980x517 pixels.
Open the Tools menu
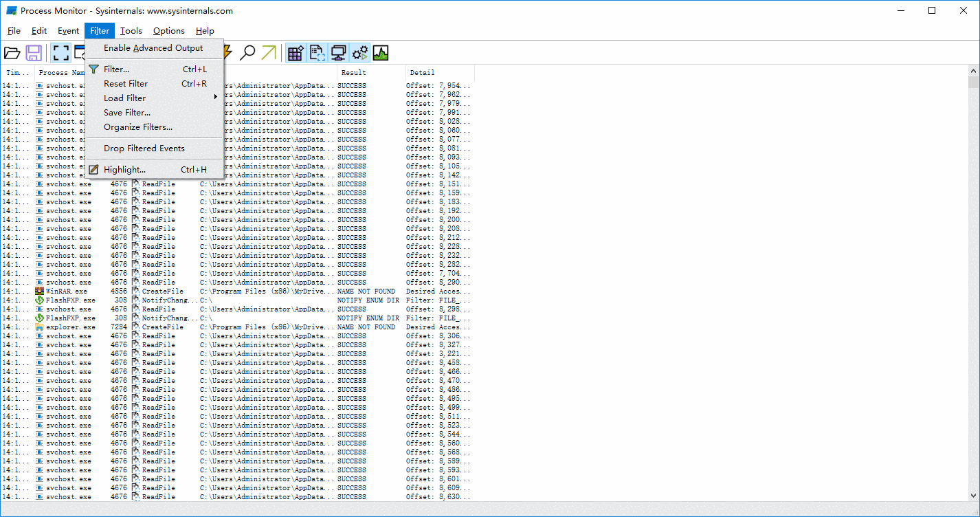tap(131, 31)
